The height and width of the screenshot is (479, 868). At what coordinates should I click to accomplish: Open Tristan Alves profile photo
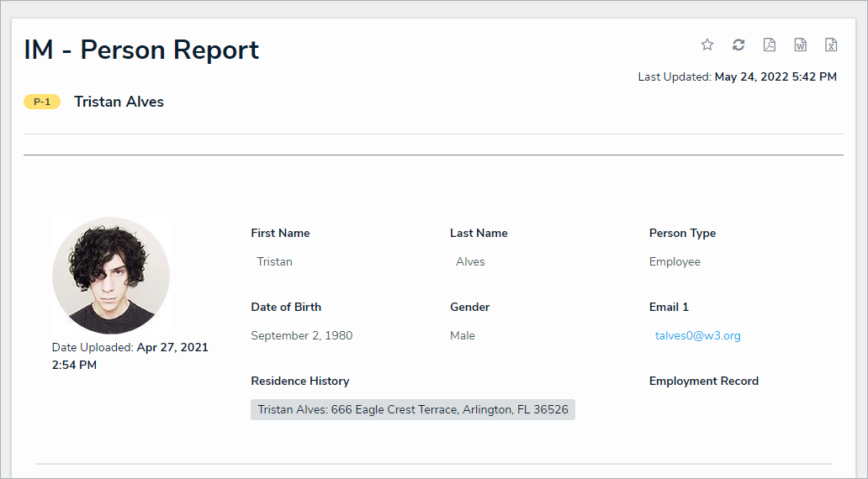[x=111, y=276]
